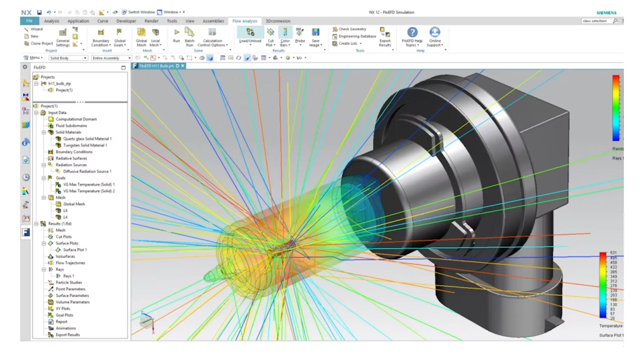The height and width of the screenshot is (356, 644).
Task: Click the Boundary Condition icon
Action: (x=101, y=32)
